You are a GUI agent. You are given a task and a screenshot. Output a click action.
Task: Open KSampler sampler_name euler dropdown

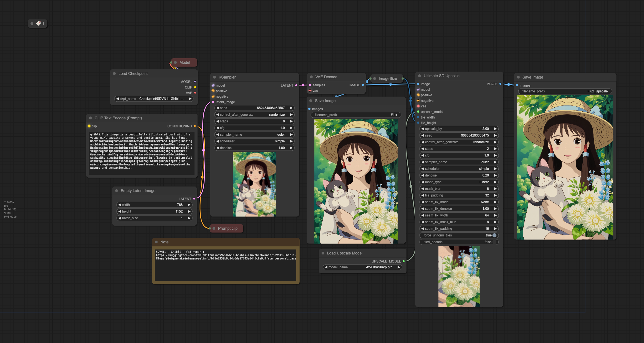click(x=254, y=135)
